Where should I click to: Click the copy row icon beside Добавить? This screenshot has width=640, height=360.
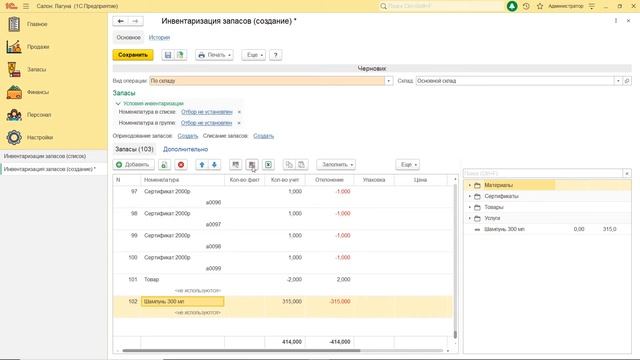coord(164,164)
